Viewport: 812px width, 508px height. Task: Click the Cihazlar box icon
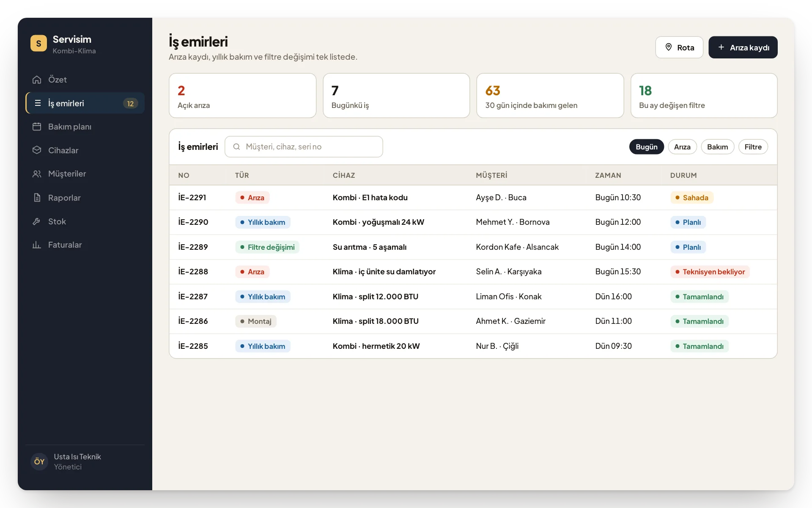37,150
